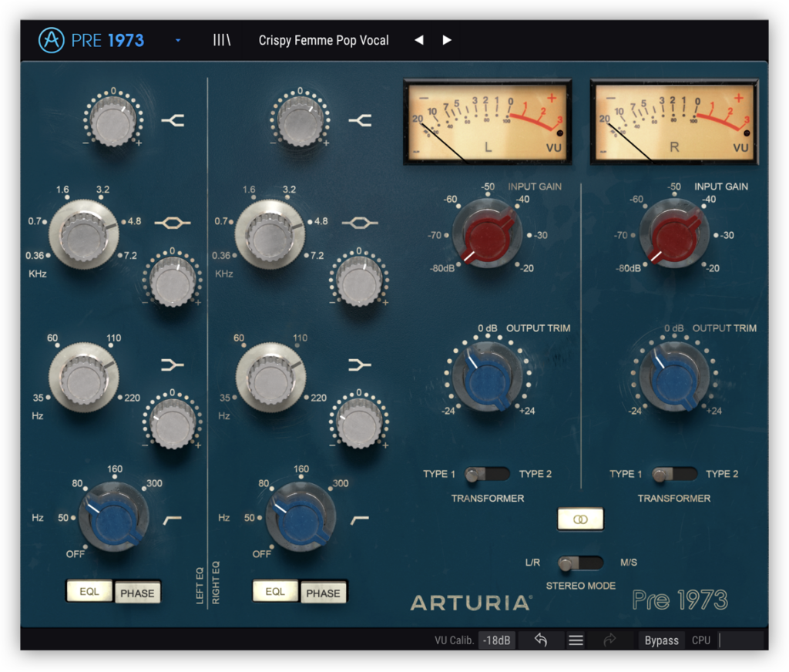Click right EQ low frequency Hz knob

click(270, 378)
